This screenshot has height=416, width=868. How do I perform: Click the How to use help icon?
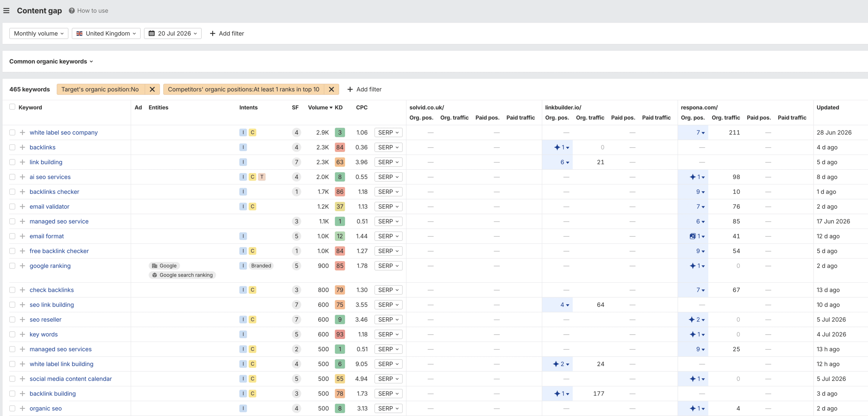[x=71, y=11]
